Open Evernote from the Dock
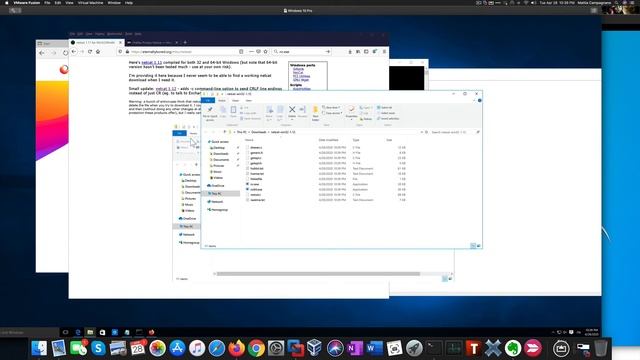Image resolution: width=640 pixels, height=360 pixels. 513,348
